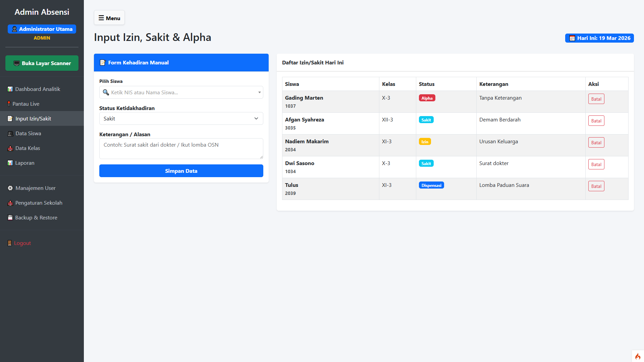Click the Logout door icon

pos(10,243)
